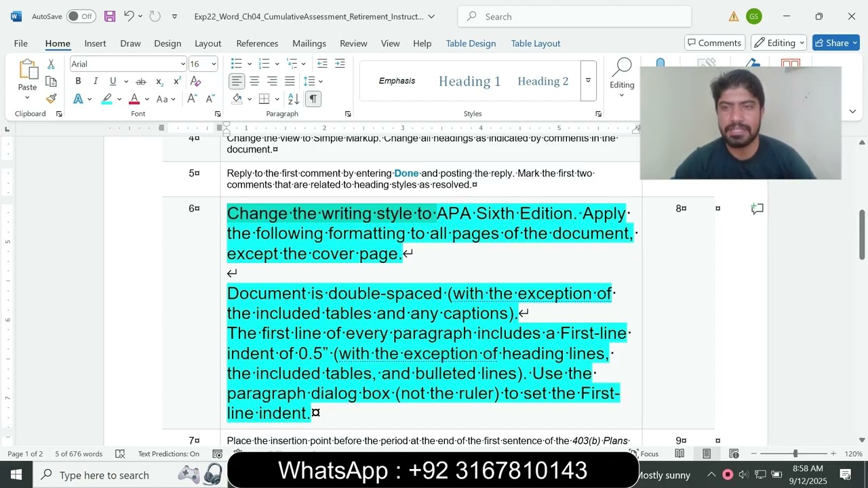Increase the font size with Grow Font

[192, 99]
